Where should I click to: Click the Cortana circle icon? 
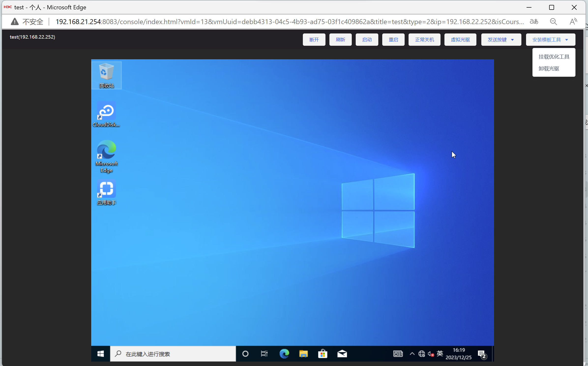click(x=245, y=354)
